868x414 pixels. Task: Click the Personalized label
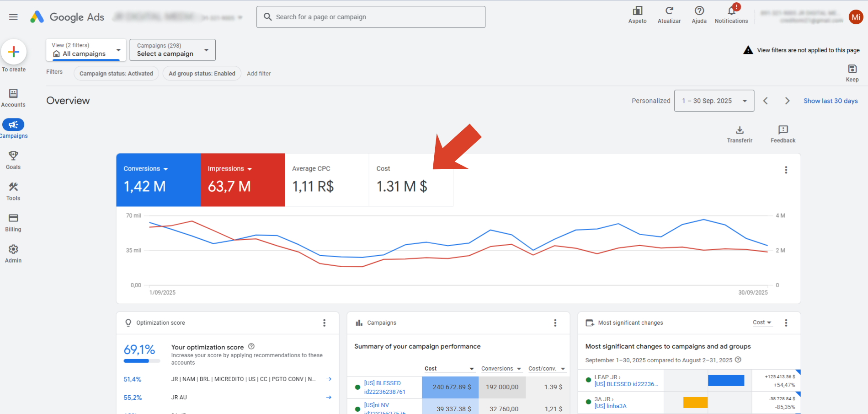click(x=651, y=101)
